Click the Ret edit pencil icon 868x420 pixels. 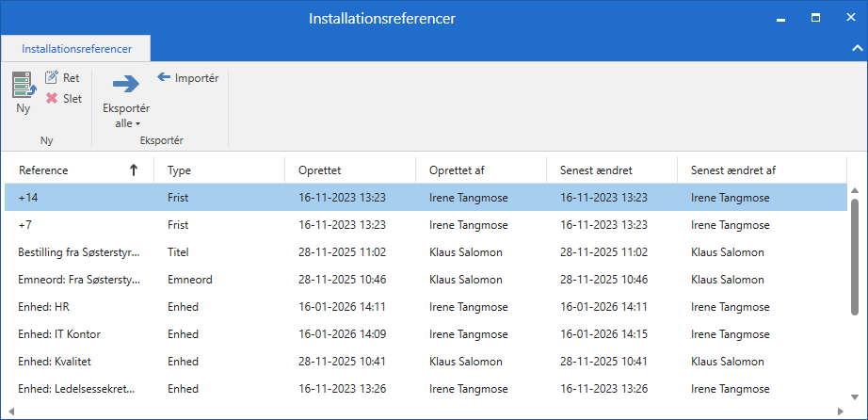52,78
